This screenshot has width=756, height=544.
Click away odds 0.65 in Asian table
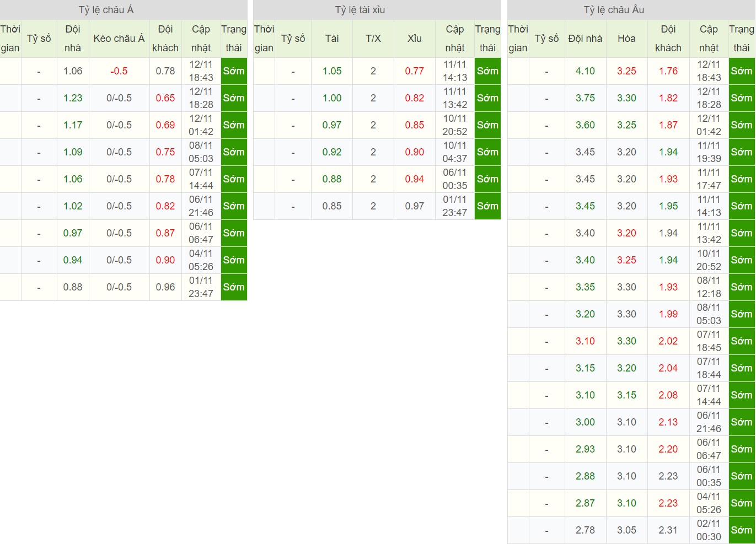(165, 98)
